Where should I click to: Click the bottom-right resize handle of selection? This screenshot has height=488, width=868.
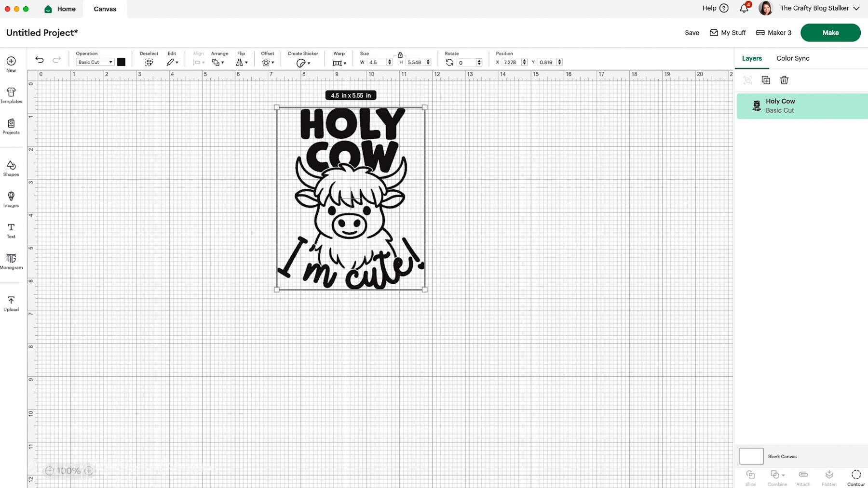click(425, 290)
